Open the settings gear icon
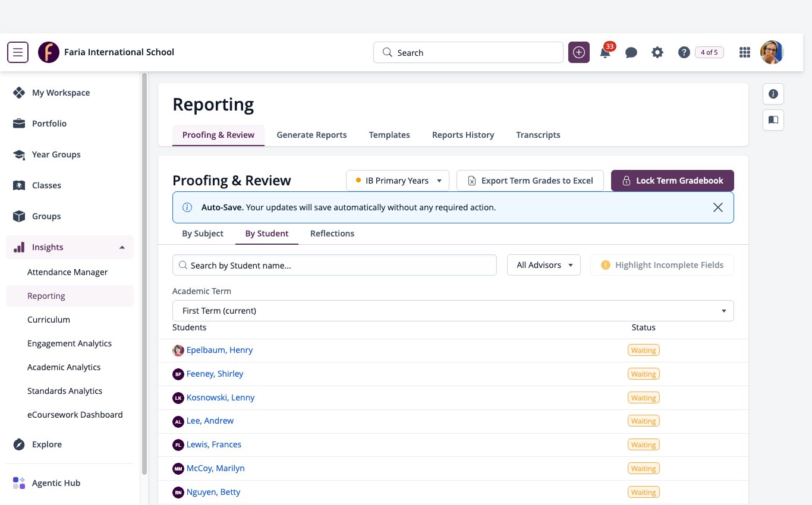Image resolution: width=812 pixels, height=505 pixels. point(657,52)
